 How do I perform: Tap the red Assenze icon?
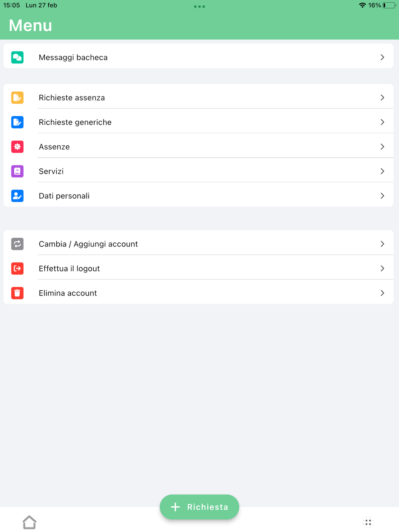pyautogui.click(x=17, y=147)
